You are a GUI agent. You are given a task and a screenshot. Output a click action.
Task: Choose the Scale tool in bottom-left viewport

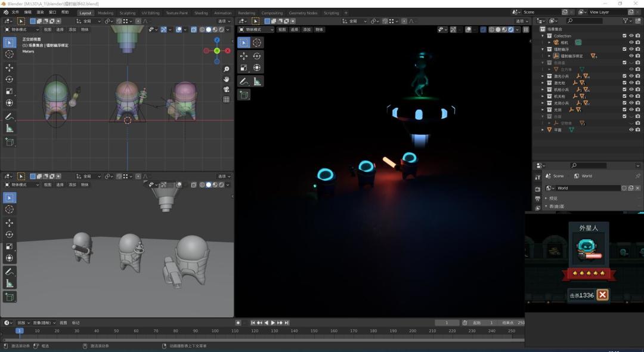tap(9, 246)
